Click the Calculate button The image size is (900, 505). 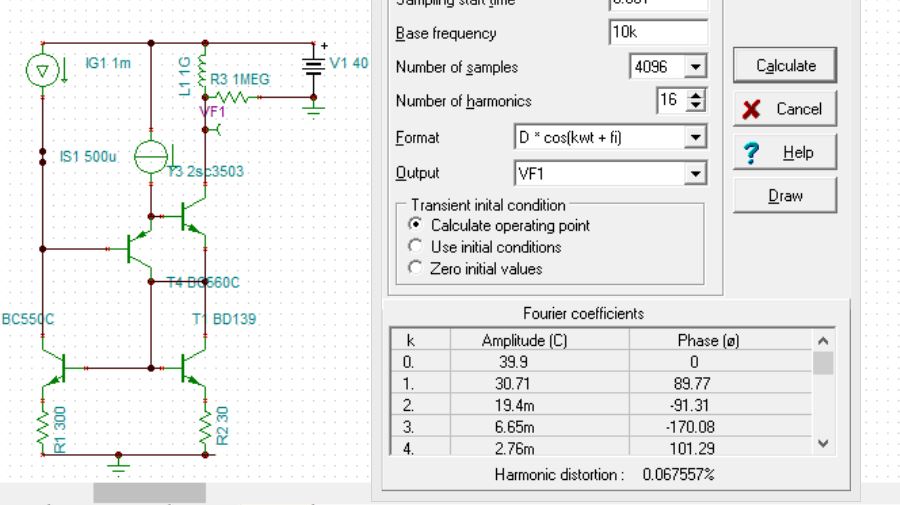pos(785,65)
